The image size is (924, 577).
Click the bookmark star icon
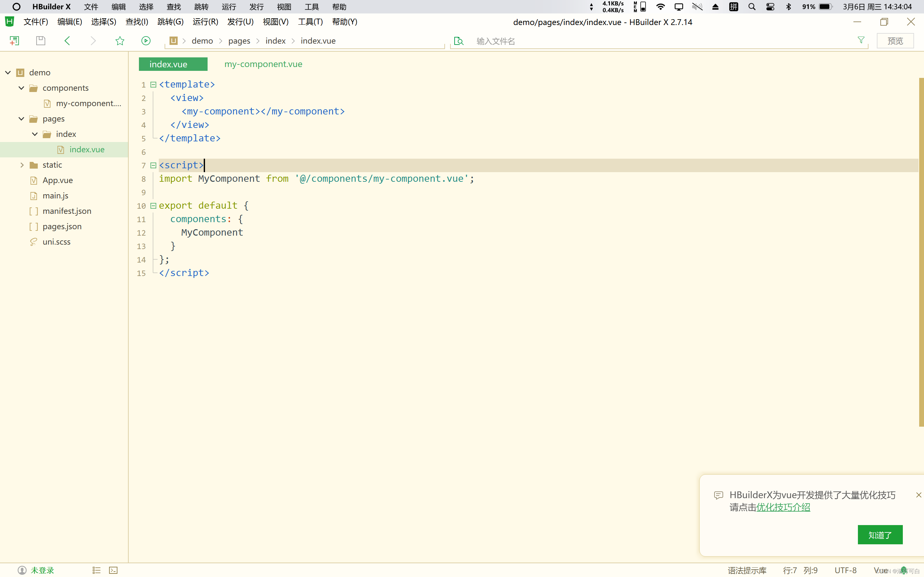[x=120, y=41]
